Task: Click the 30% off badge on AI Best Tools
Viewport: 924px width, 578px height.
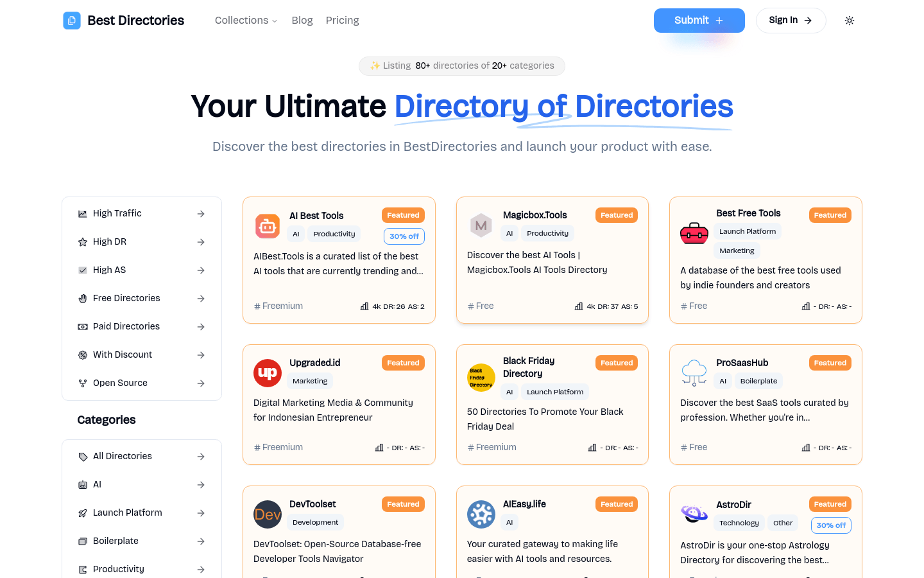Action: click(404, 236)
